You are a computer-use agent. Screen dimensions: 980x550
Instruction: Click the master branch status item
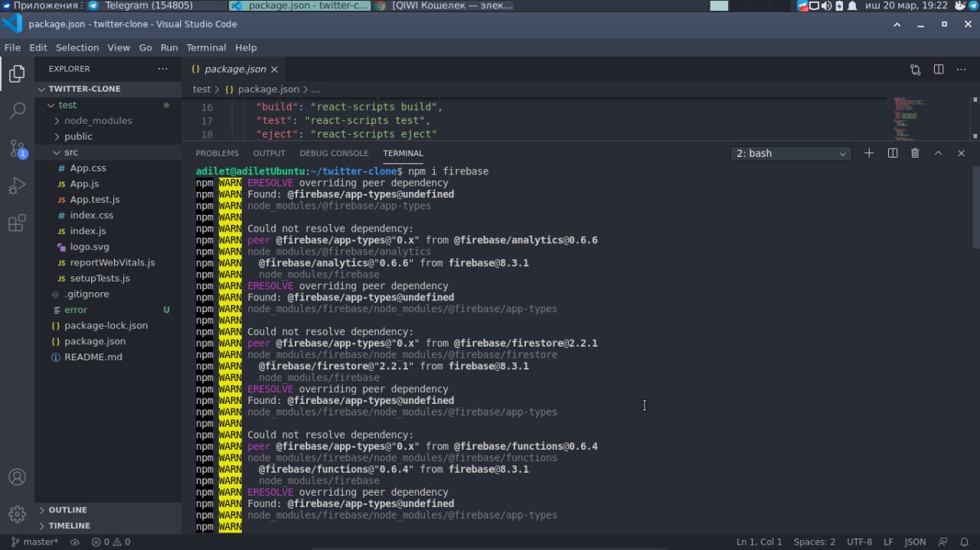pos(34,542)
